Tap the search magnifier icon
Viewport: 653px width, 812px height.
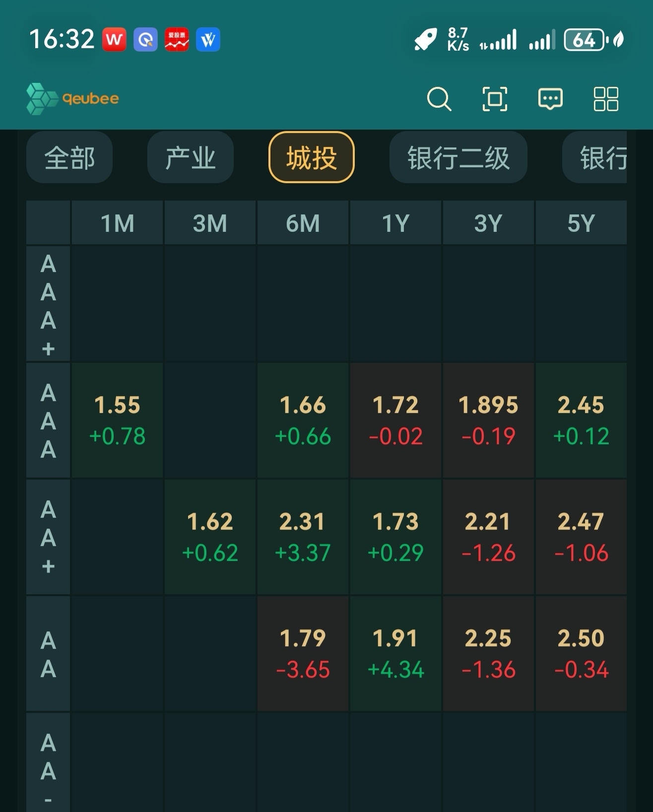click(x=439, y=98)
